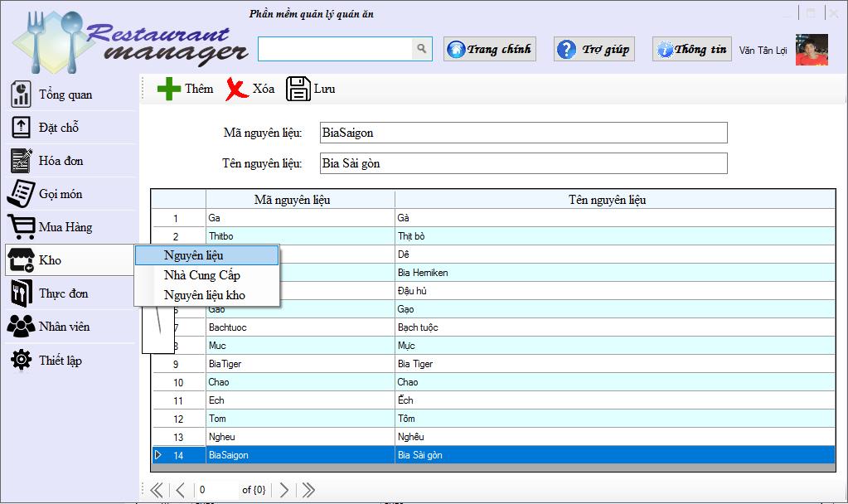Viewport: 848px width, 504px height.
Task: Click the Bia Sài gòn cell in row 14
Action: (615, 455)
